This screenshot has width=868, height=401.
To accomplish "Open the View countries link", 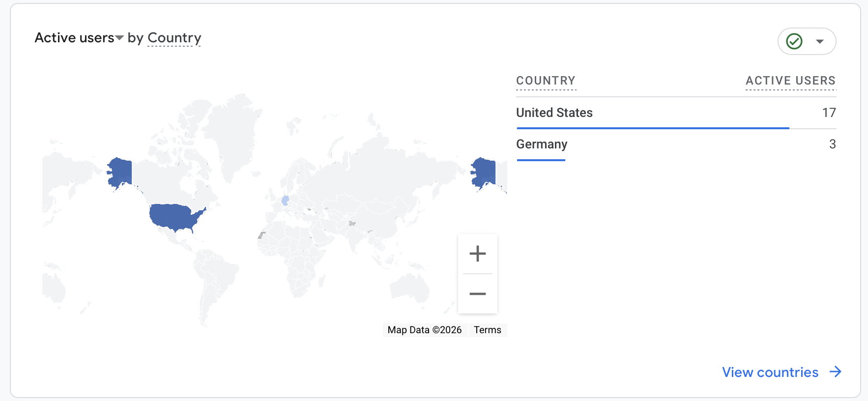I will coord(770,372).
